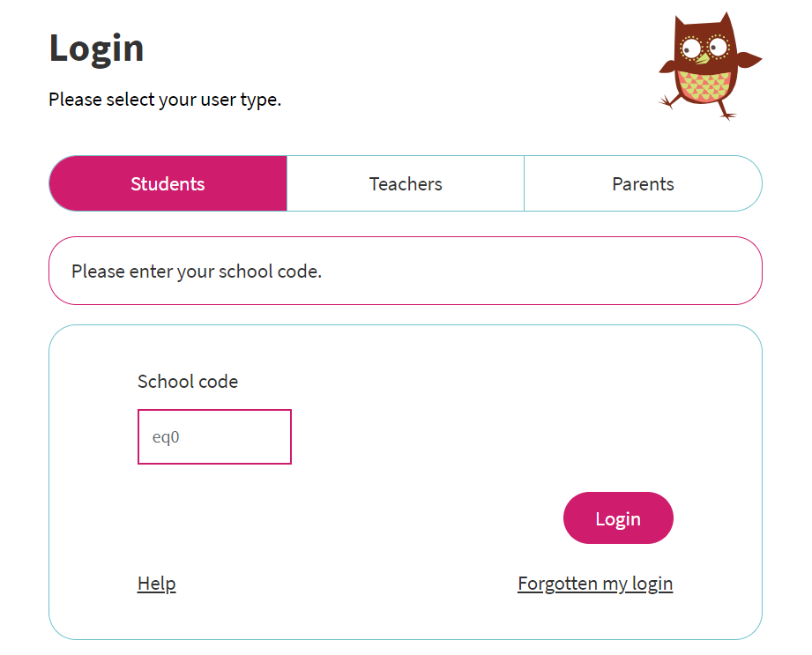This screenshot has width=812, height=655.
Task: Click the owl's patterned belly
Action: 704,86
